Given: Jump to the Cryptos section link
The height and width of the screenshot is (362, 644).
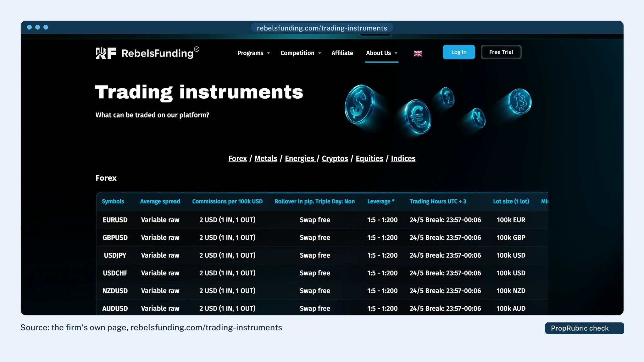Looking at the screenshot, I should coord(335,158).
